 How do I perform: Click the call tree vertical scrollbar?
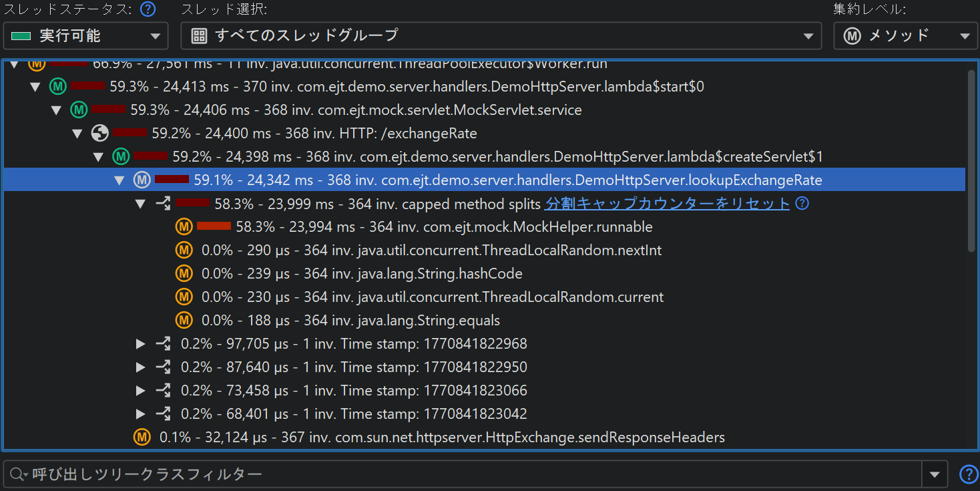tap(971, 160)
